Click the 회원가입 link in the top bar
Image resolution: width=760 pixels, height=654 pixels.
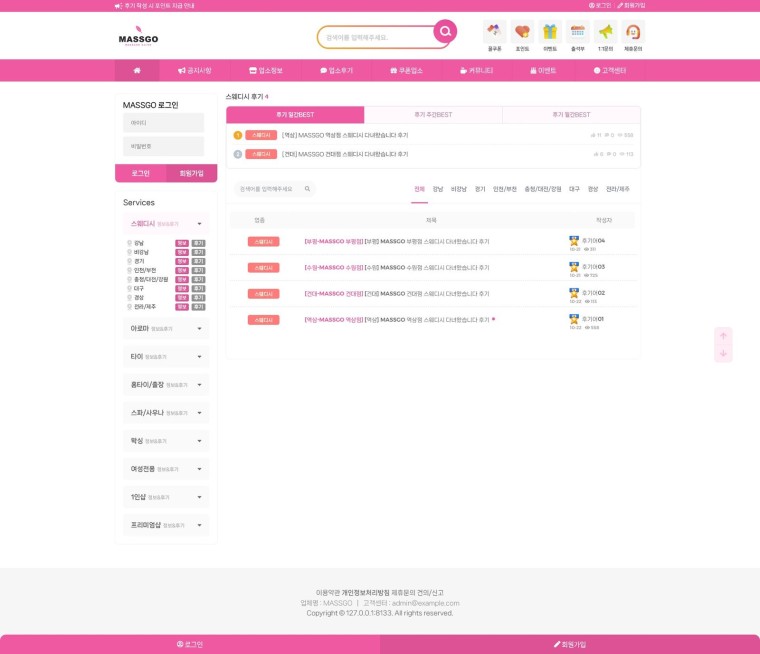[x=631, y=5]
